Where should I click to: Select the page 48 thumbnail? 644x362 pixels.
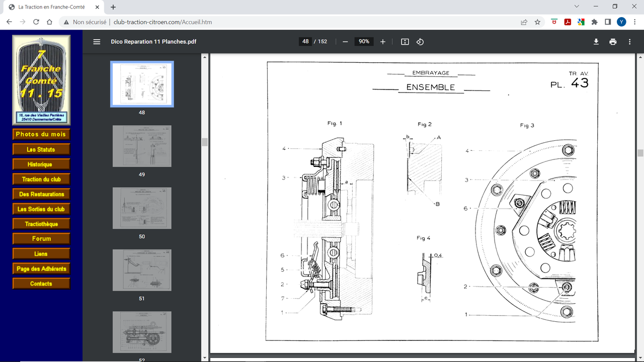click(142, 84)
